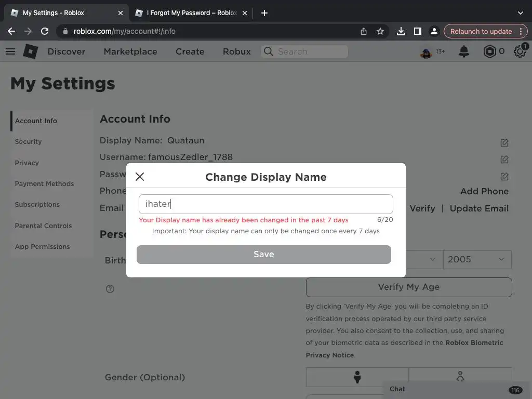The image size is (532, 399).
Task: Click the Add Phone link
Action: click(x=484, y=191)
